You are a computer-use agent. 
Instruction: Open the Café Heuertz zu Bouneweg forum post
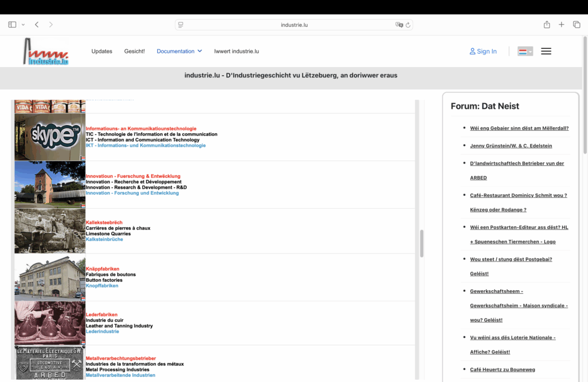pyautogui.click(x=502, y=369)
